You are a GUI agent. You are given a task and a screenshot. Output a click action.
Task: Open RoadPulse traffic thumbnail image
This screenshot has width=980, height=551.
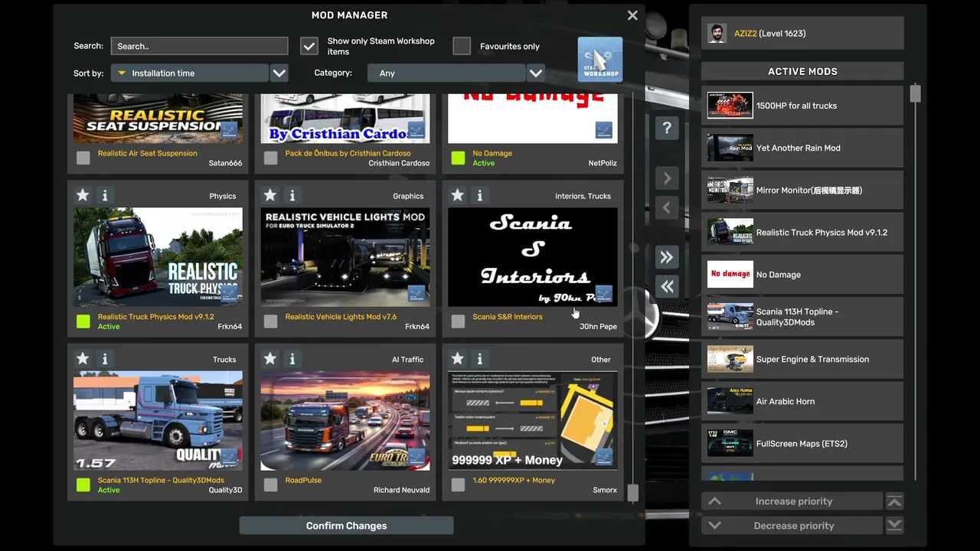(x=345, y=421)
